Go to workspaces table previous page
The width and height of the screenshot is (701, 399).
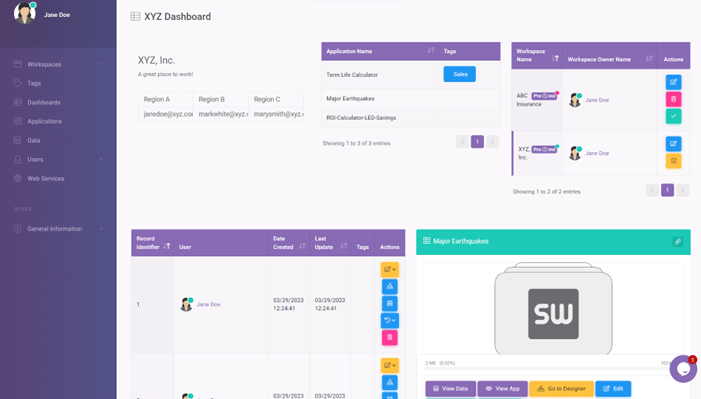point(652,190)
